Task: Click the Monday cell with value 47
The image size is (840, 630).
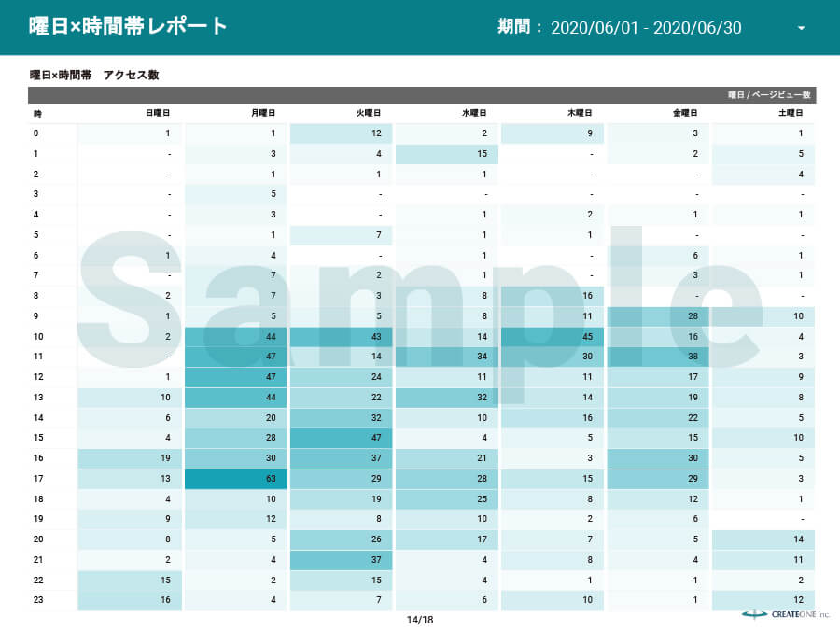Action: click(x=234, y=357)
